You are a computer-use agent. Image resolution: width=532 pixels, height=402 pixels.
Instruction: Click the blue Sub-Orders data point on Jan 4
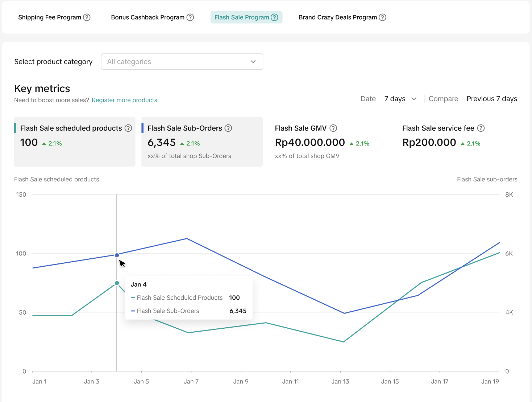coord(117,255)
